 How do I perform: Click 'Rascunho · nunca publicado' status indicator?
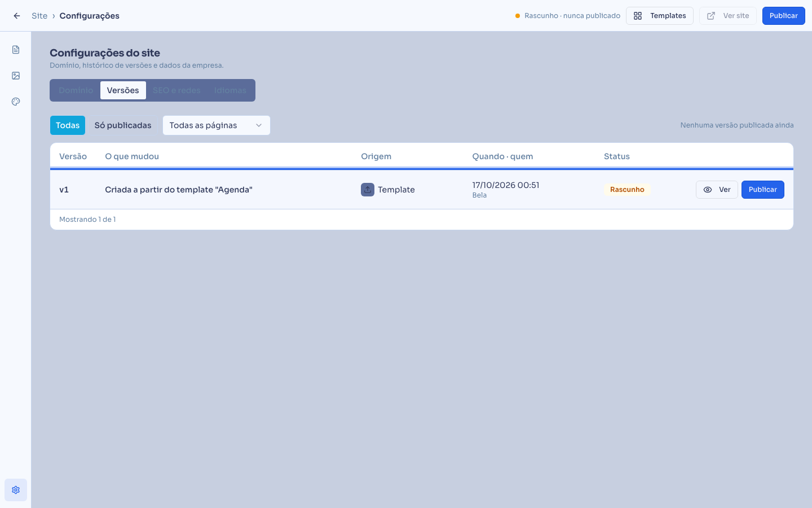[x=568, y=16]
